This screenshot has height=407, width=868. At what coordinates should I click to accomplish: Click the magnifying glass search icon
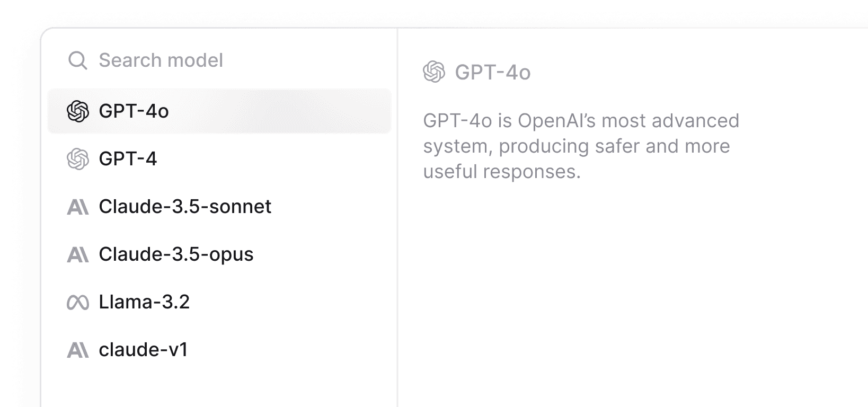[78, 60]
